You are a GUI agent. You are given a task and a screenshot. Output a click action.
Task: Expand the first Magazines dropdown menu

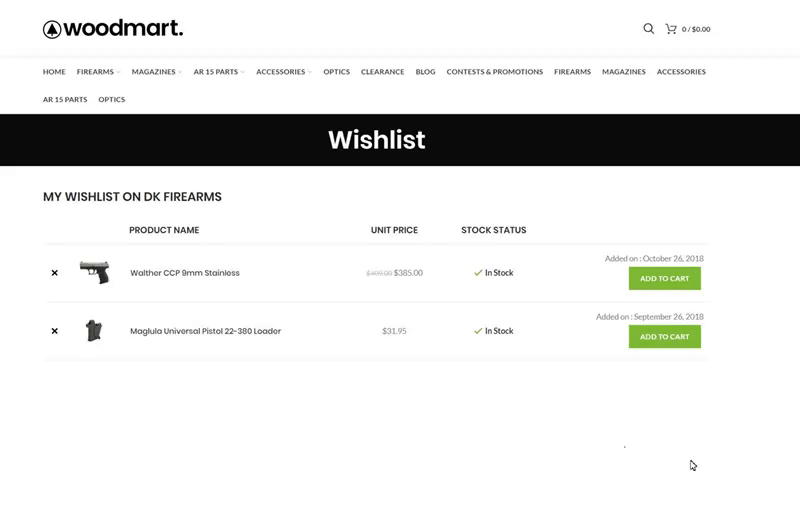point(157,72)
